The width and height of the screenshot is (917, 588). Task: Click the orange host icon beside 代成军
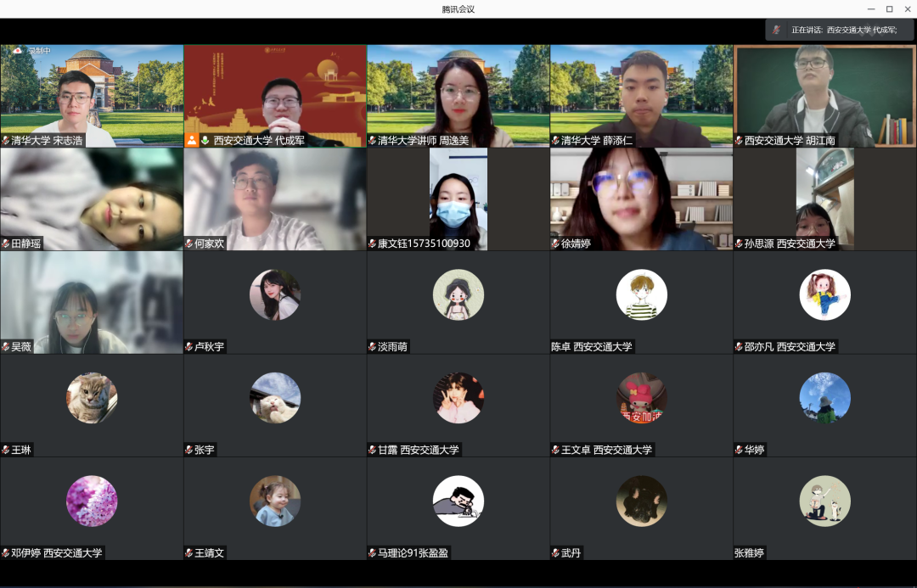coord(192,140)
